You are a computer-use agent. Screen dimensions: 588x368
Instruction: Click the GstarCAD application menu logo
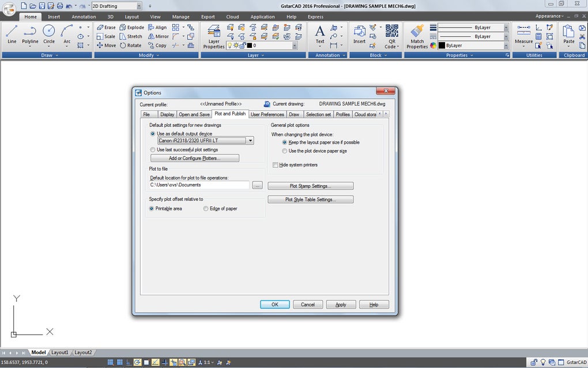point(9,9)
